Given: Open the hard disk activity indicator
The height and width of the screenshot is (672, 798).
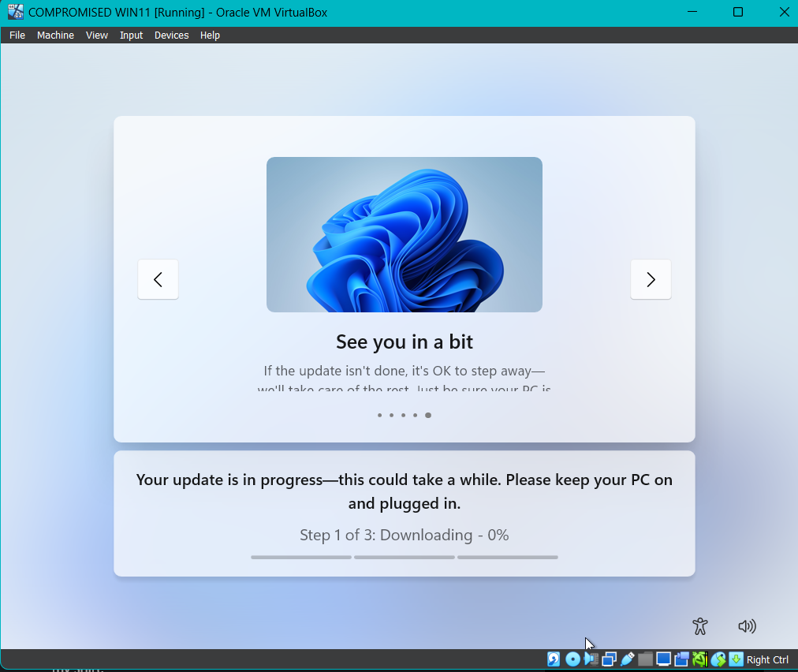Looking at the screenshot, I should point(554,659).
